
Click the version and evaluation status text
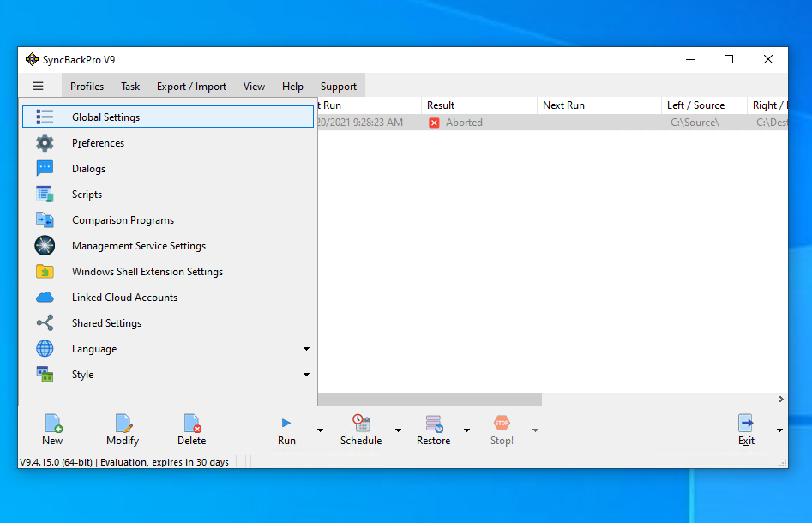(x=124, y=462)
